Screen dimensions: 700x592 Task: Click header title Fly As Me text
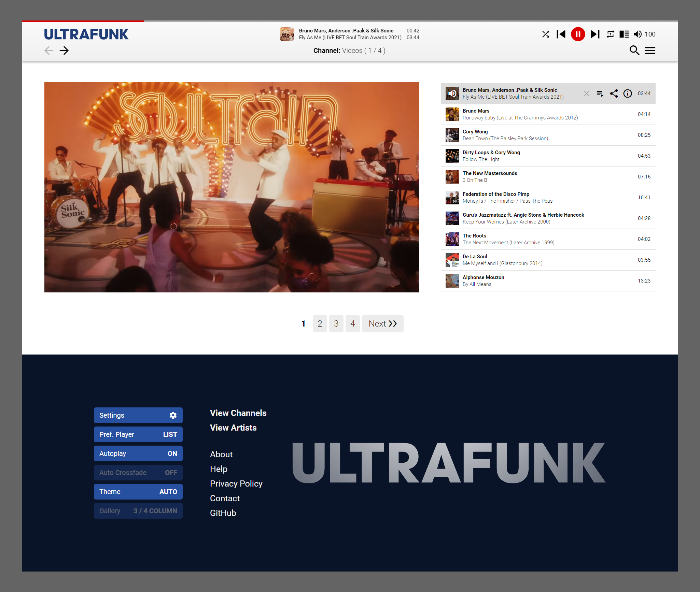(350, 38)
